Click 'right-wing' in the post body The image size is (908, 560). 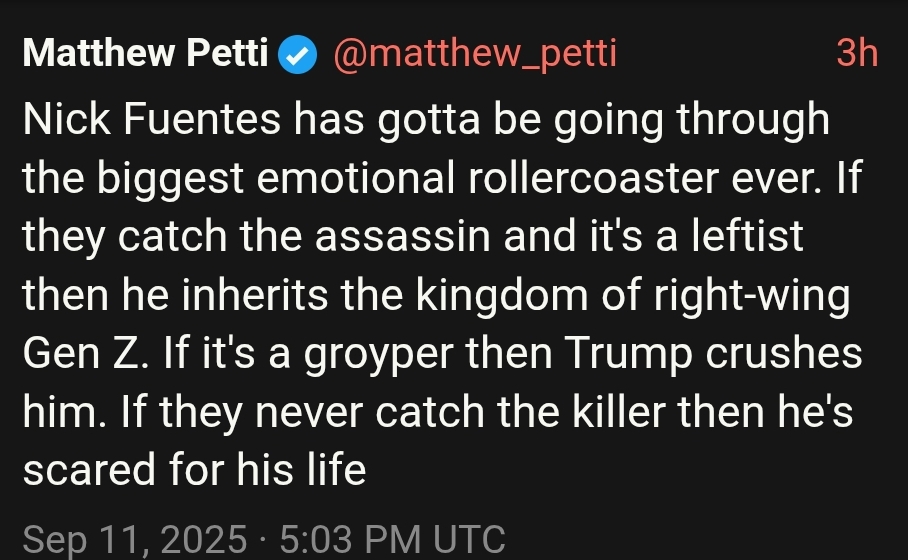[x=752, y=297]
